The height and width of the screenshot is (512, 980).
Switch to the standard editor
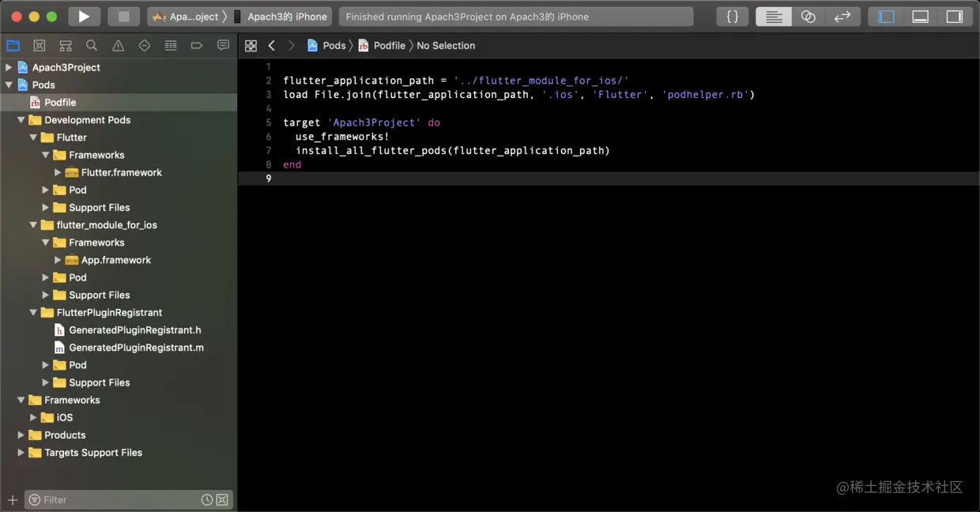[774, 17]
